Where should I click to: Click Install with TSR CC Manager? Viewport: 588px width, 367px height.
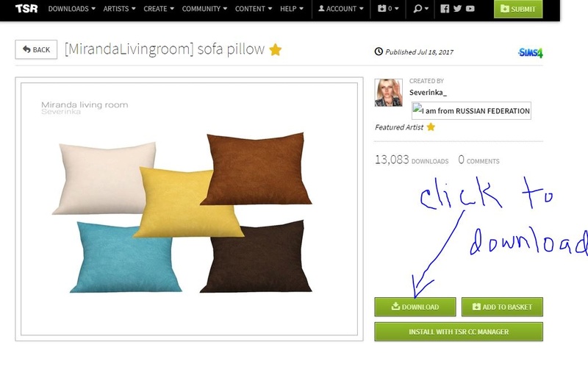459,332
